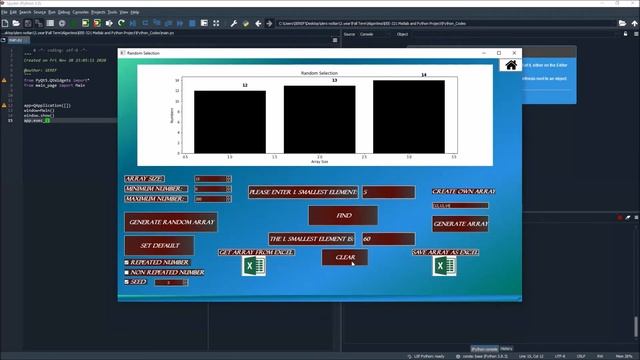This screenshot has width=640, height=360.
Task: Click the Array Size spinbox arrows
Action: click(x=229, y=179)
